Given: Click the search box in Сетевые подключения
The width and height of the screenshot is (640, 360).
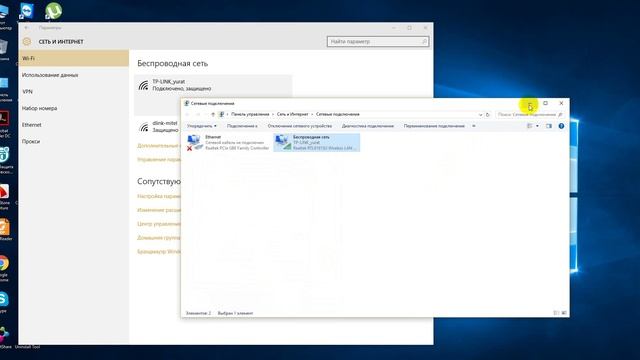Looking at the screenshot, I should pos(530,115).
